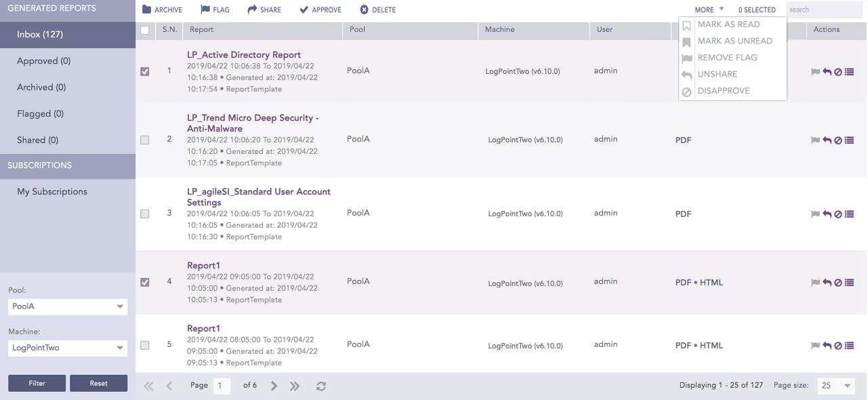Click the Delete icon in toolbar
The height and width of the screenshot is (400, 868).
tap(364, 9)
